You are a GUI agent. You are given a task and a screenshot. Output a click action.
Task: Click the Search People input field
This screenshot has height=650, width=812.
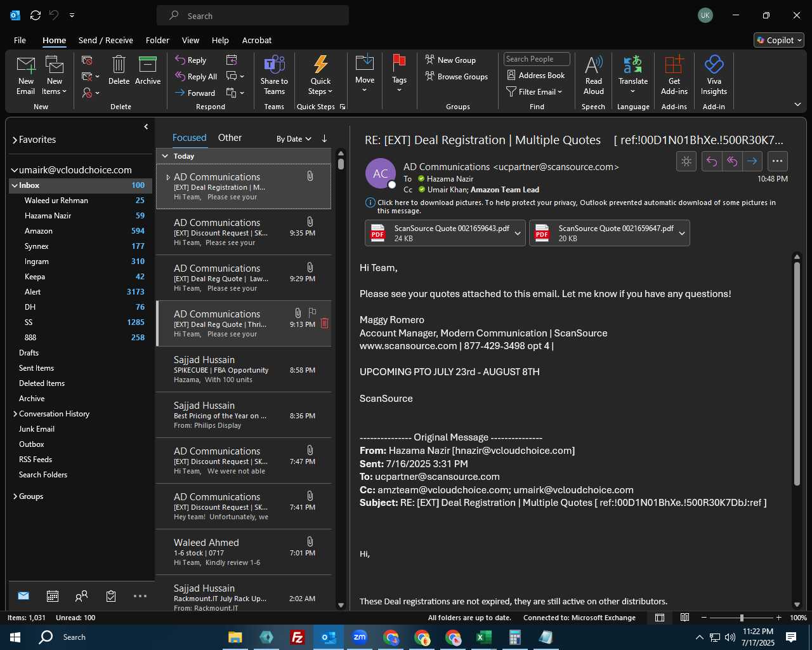pyautogui.click(x=537, y=59)
